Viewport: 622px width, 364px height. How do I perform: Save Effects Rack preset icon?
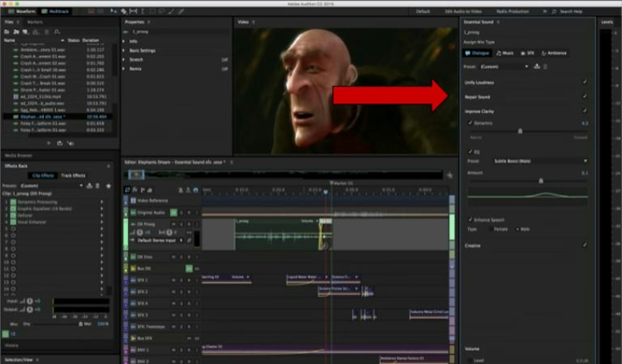pyautogui.click(x=89, y=186)
